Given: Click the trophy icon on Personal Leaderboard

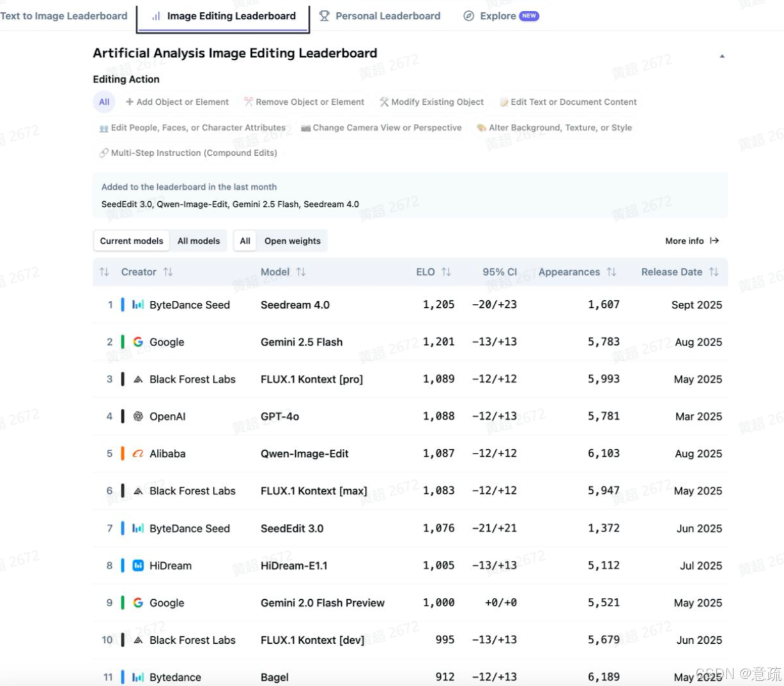Looking at the screenshot, I should 325,16.
